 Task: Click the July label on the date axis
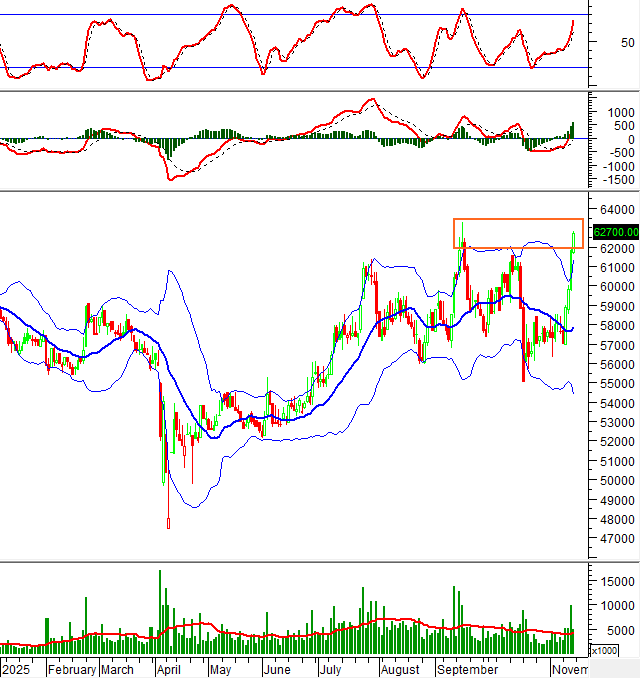click(333, 670)
